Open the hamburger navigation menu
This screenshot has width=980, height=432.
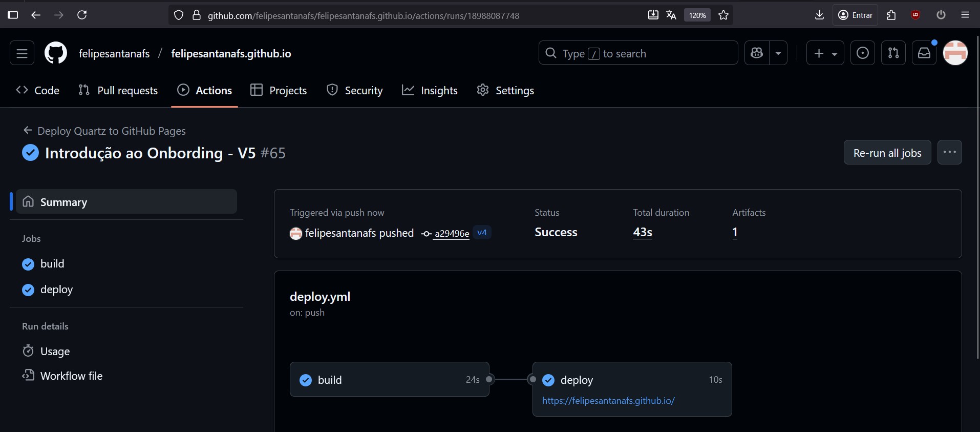coord(22,53)
